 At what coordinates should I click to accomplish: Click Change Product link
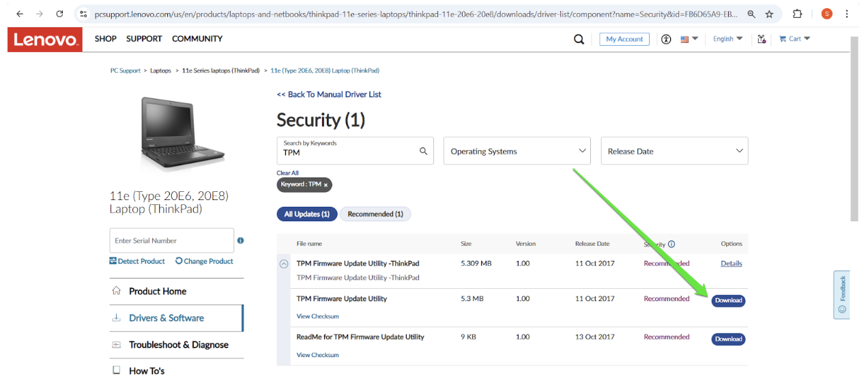pyautogui.click(x=204, y=261)
